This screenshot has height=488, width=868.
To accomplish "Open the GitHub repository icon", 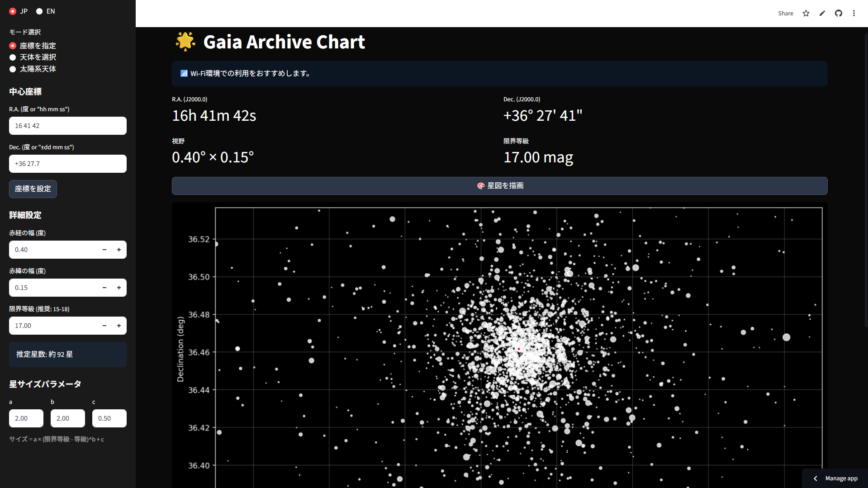I will 838,13.
